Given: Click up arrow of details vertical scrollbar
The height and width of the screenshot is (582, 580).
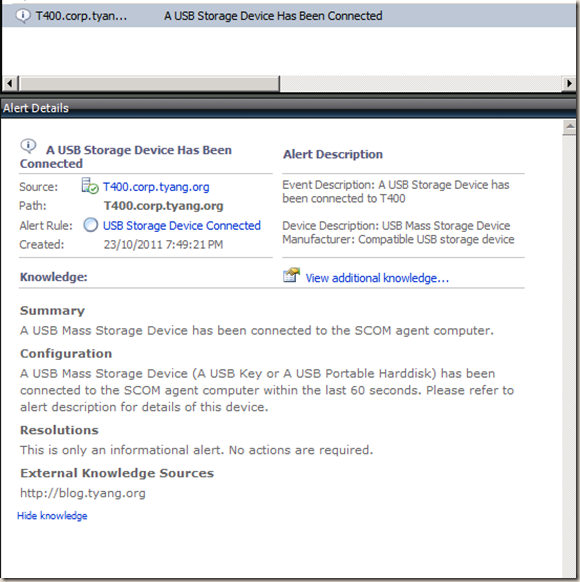Looking at the screenshot, I should [569, 127].
